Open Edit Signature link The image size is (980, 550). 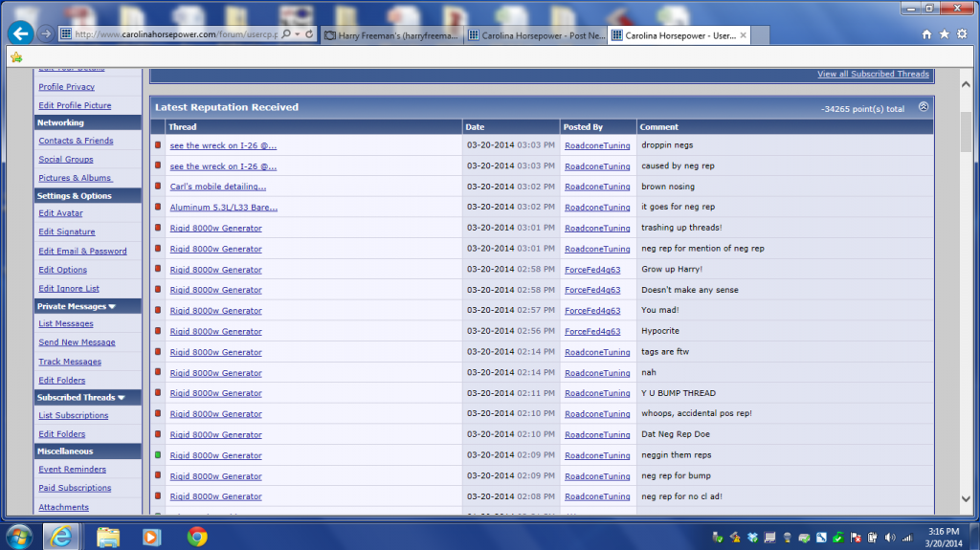67,231
